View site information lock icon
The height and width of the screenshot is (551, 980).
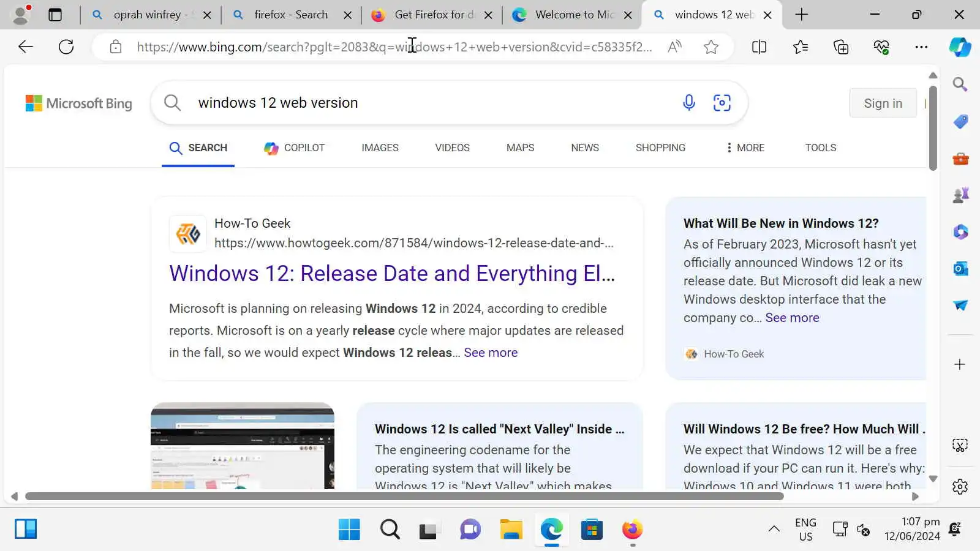[x=116, y=47]
